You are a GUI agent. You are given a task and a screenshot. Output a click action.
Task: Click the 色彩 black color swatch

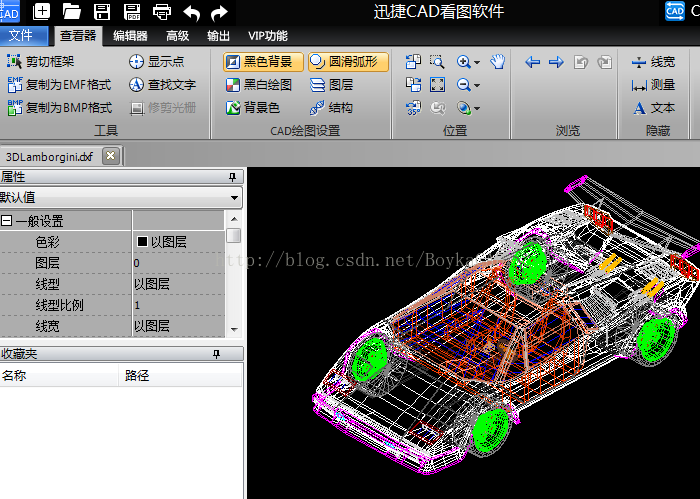142,241
